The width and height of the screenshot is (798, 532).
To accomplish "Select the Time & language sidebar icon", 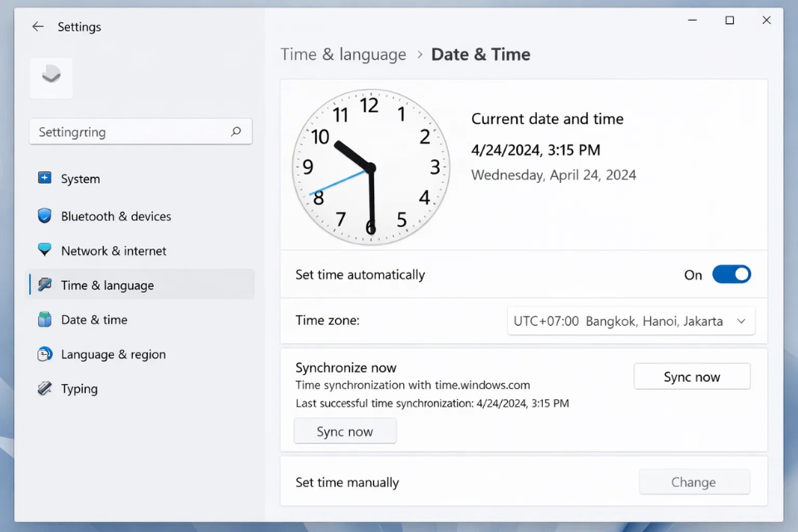I will 44,285.
